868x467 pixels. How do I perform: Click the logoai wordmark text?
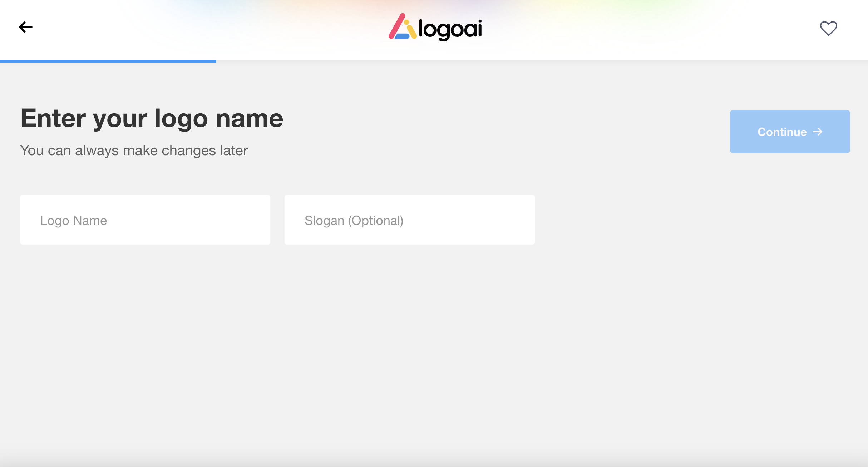pos(450,29)
